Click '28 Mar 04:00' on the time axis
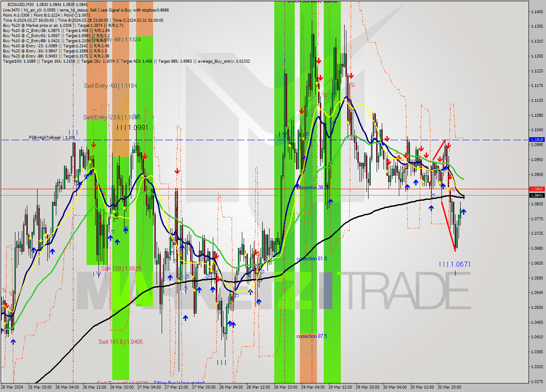 [232, 387]
